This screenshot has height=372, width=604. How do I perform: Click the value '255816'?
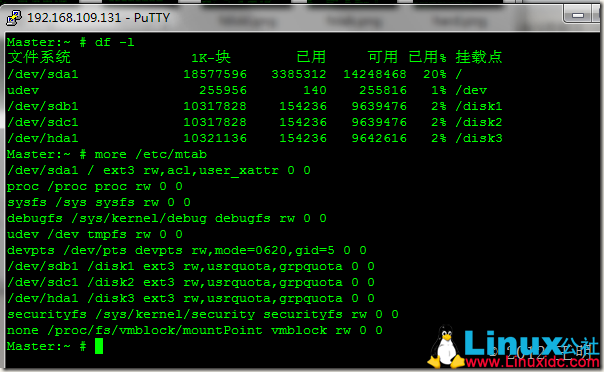tap(383, 90)
